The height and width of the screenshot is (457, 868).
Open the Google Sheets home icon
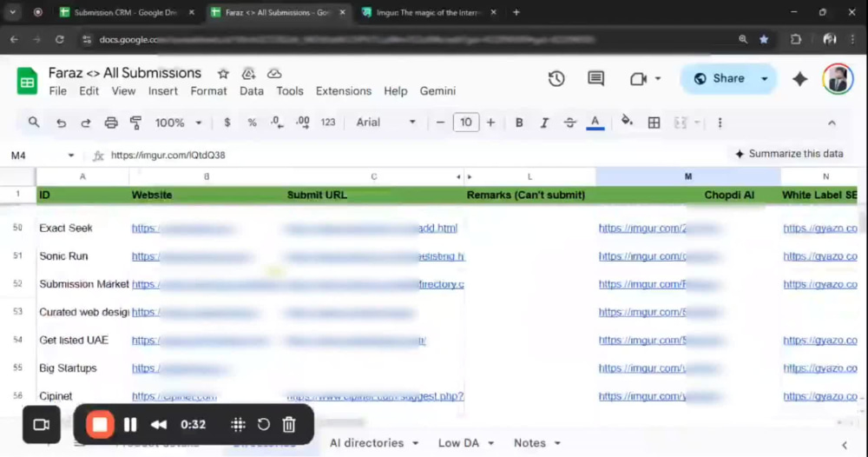27,82
